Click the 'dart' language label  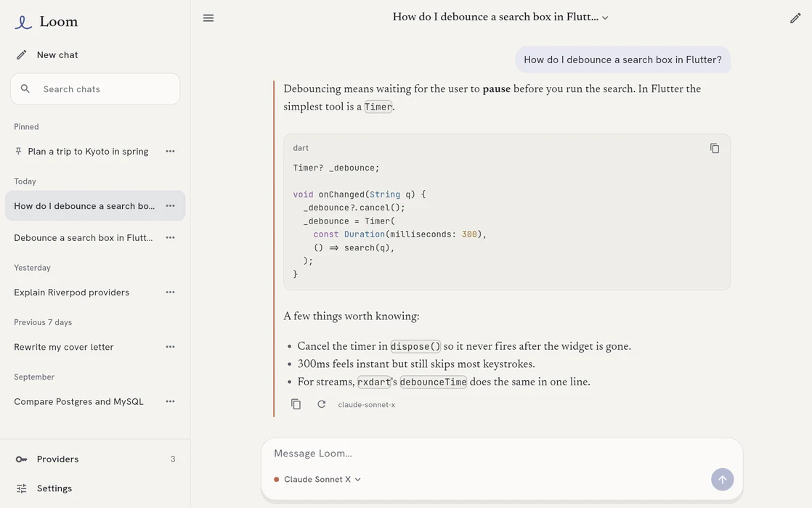click(x=301, y=148)
